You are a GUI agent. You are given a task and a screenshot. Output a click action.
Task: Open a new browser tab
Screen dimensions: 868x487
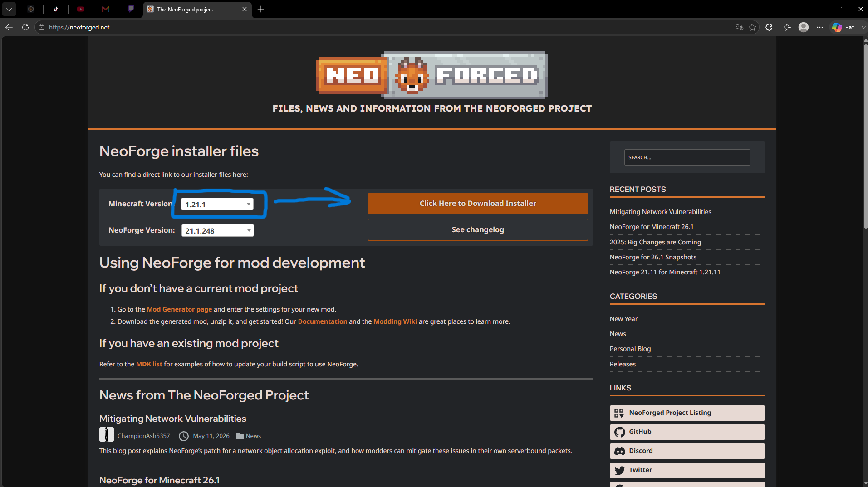[261, 9]
